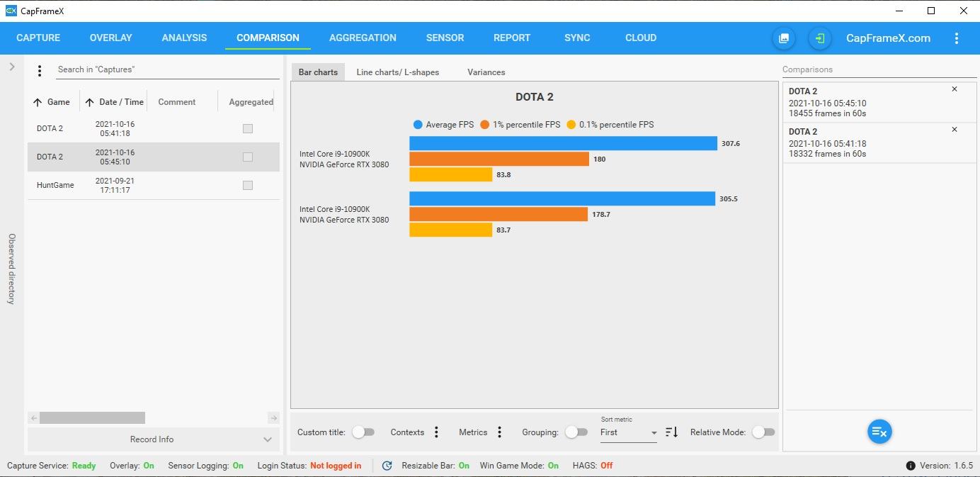Click the Aggregated column header
Image resolution: width=980 pixels, height=477 pixels.
click(251, 102)
